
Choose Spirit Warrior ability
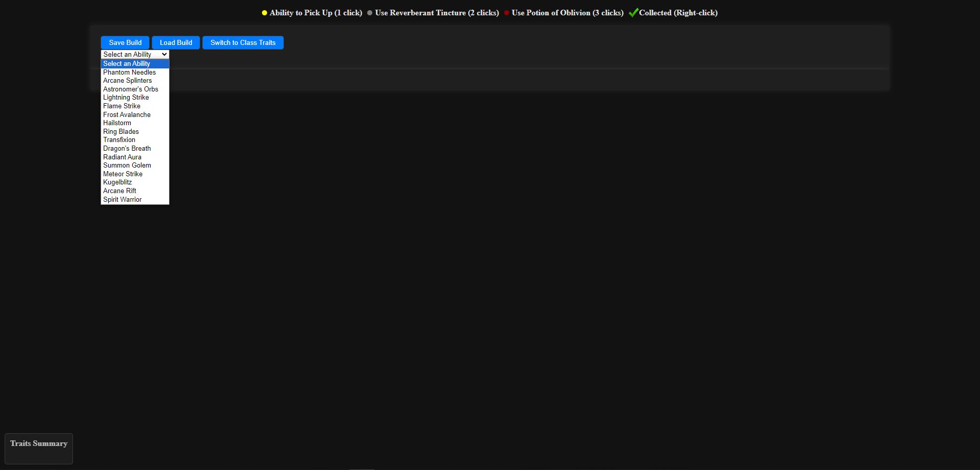pos(135,200)
